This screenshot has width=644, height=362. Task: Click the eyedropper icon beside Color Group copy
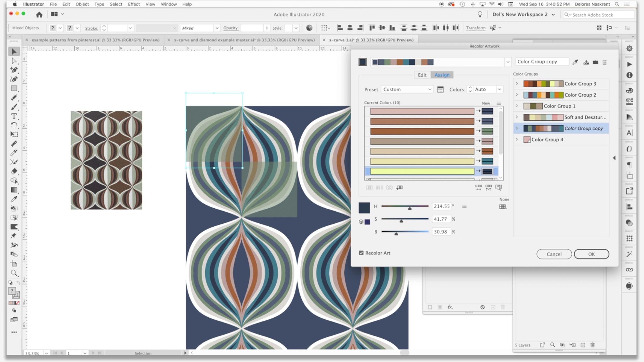[x=575, y=62]
